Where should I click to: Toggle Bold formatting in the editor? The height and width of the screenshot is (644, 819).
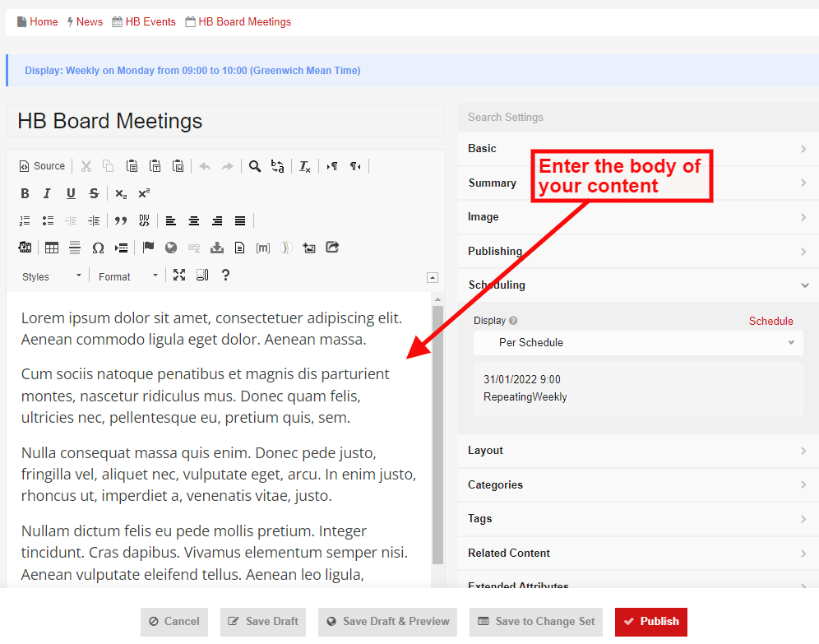25,194
